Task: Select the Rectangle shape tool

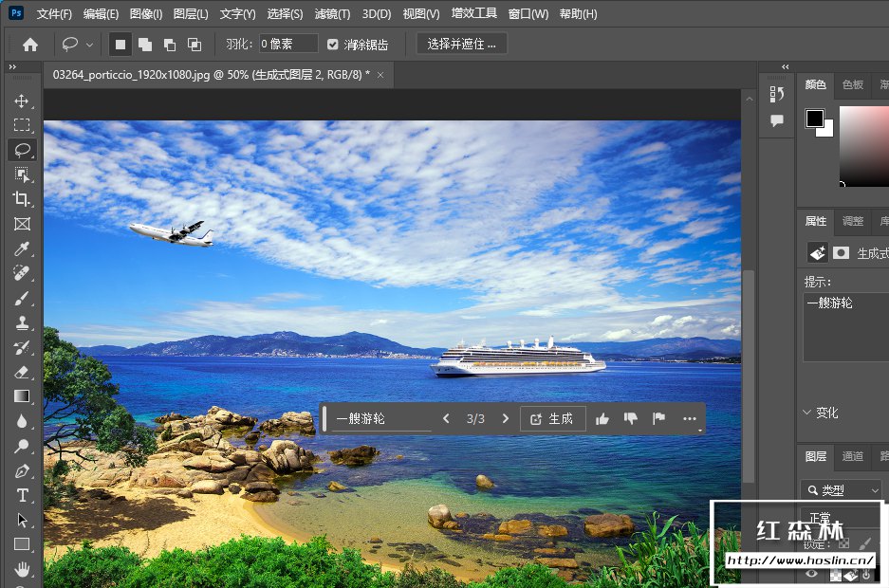Action: tap(22, 544)
